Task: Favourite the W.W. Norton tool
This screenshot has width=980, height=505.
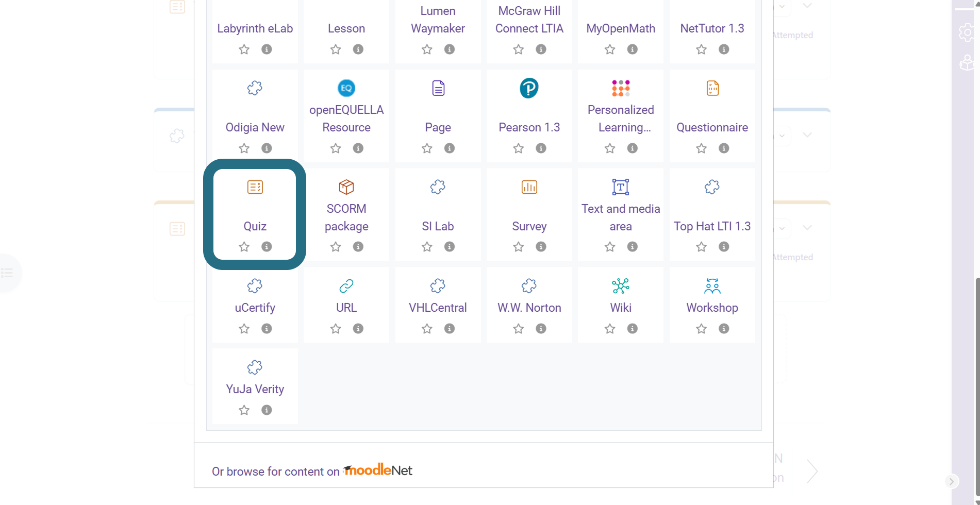Action: pyautogui.click(x=518, y=329)
